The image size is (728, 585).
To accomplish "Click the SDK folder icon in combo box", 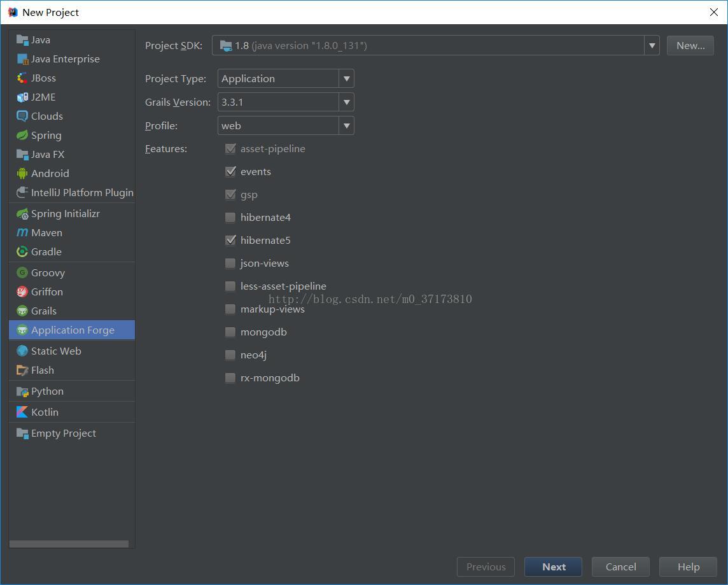I will [x=226, y=45].
